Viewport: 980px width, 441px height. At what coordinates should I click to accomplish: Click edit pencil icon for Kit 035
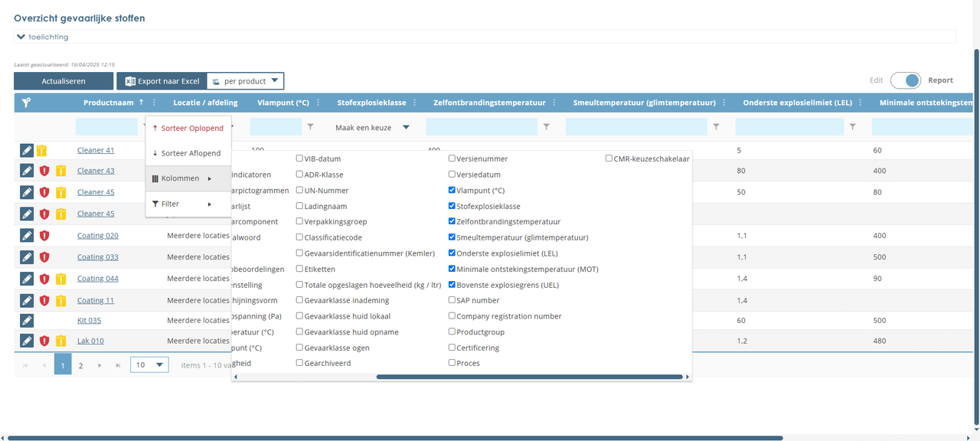coord(27,320)
